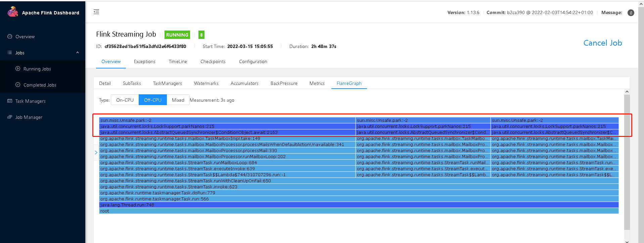This screenshot has width=644, height=243.
Task: Select Mixed flame graph type
Action: click(x=178, y=100)
